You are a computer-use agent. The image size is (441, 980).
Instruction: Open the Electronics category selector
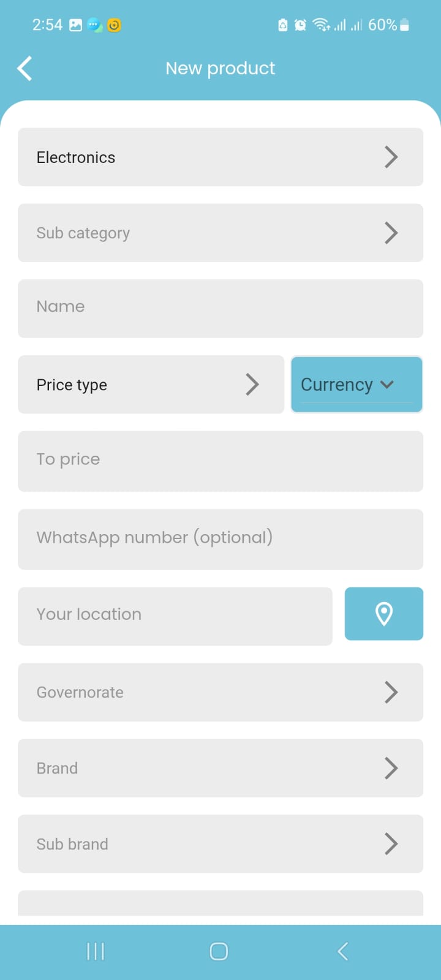(221, 157)
